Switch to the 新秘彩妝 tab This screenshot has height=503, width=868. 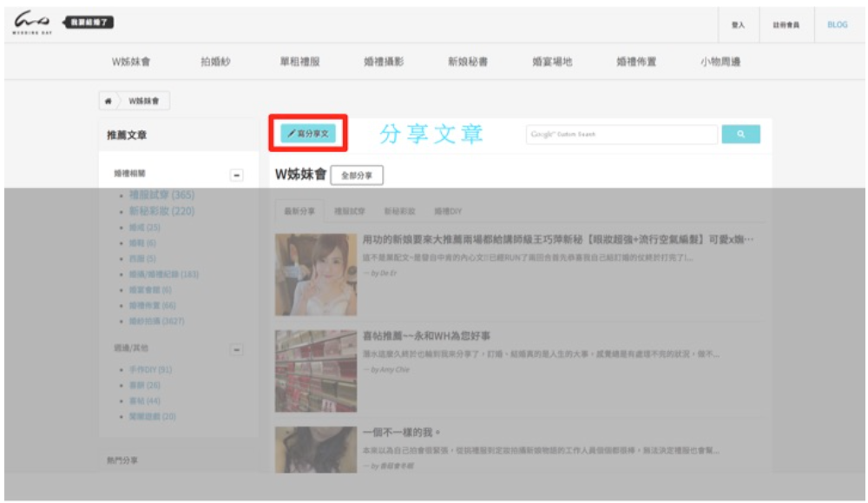click(x=399, y=211)
